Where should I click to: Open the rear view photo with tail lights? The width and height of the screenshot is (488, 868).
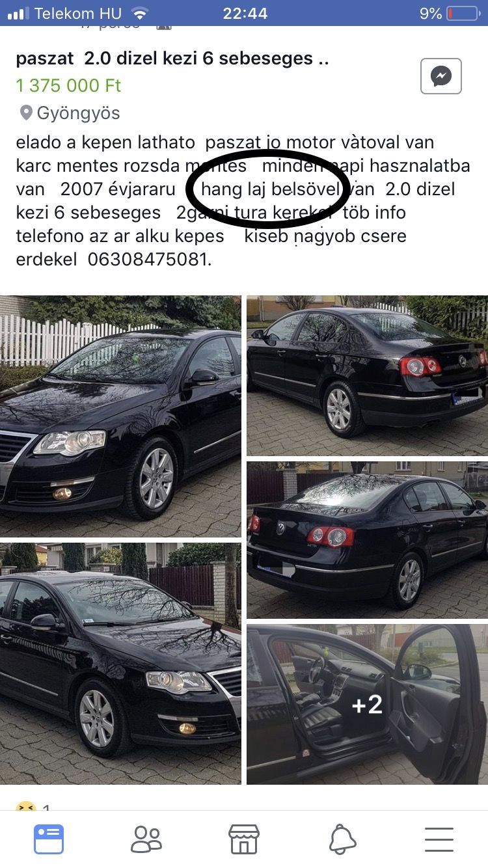(367, 540)
